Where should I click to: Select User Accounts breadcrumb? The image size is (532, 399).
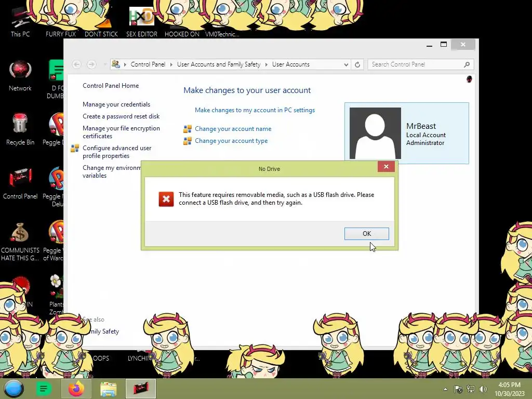click(291, 64)
